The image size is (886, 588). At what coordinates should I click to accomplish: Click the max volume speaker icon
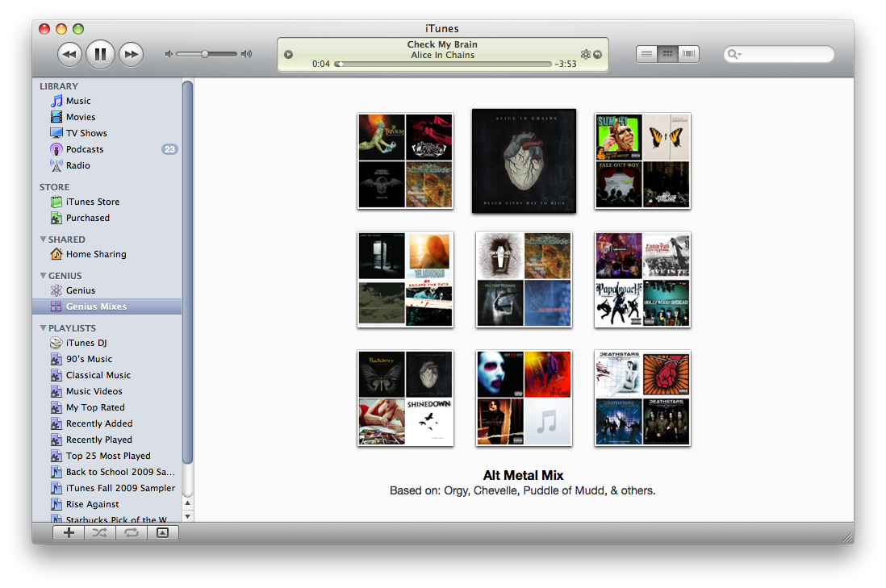[x=246, y=54]
